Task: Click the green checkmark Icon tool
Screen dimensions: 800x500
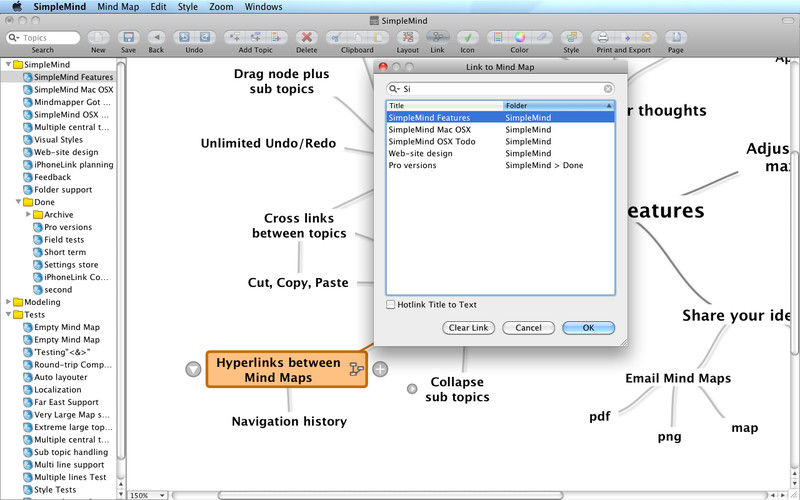Action: click(x=467, y=37)
